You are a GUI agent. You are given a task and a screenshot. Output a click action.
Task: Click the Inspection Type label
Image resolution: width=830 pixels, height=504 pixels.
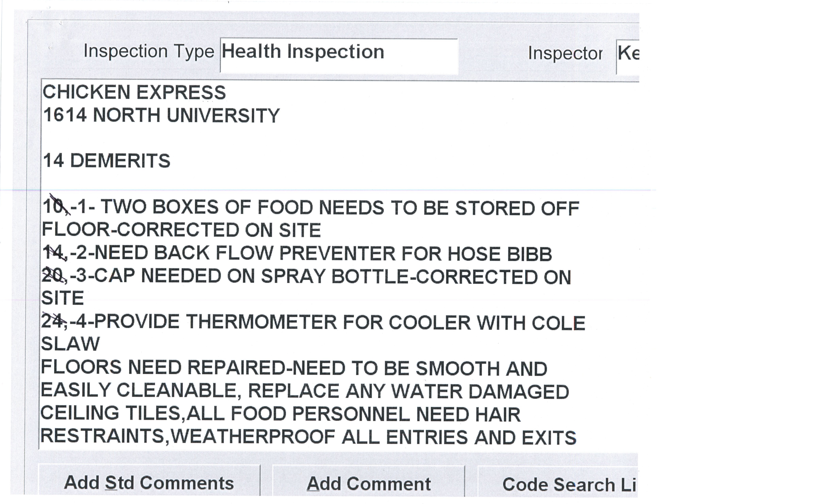click(149, 52)
